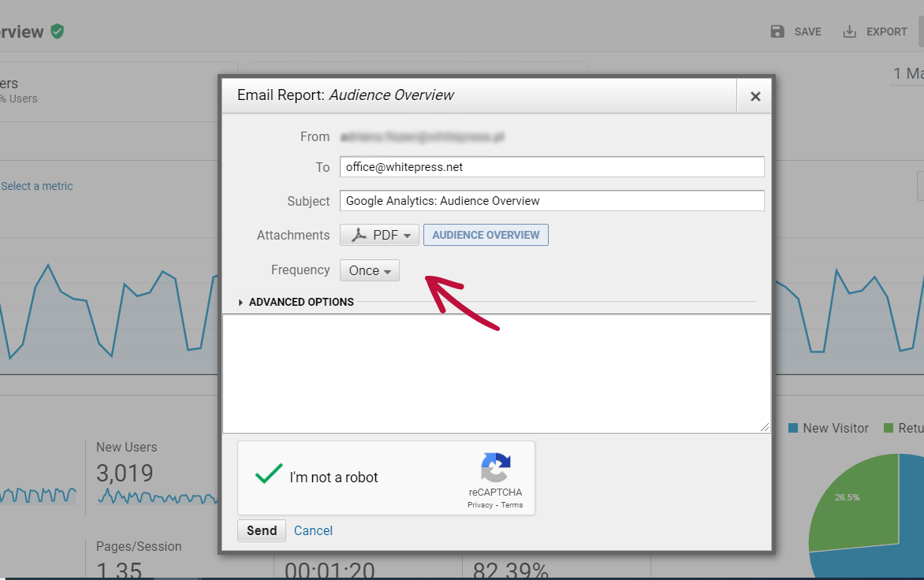Viewport: 924px width, 580px height.
Task: Click the green verified shield icon
Action: [x=58, y=32]
